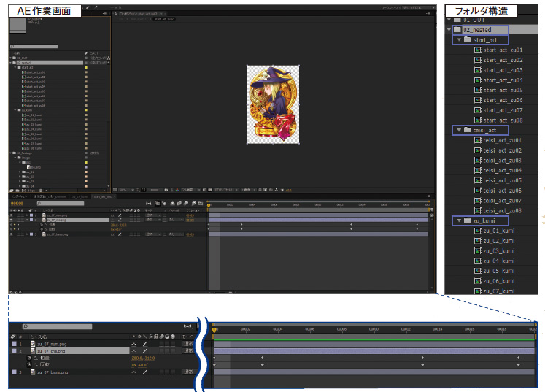Collapse zu_kumi folder in folder structure panel
545x392 pixels.
[x=459, y=220]
